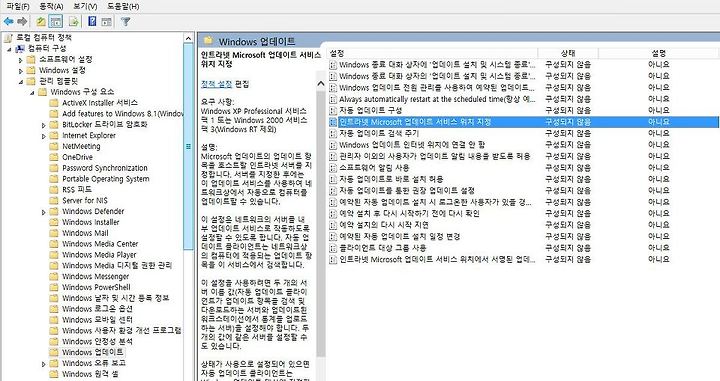The height and width of the screenshot is (381, 720).
Task: Expand the Windows Defender tree node
Action: coord(44,212)
